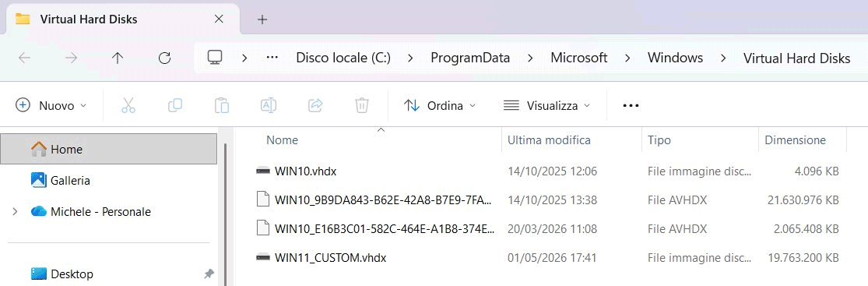Navigate to Microsoft breadcrumb
Screen dimensions: 868x286
point(579,58)
